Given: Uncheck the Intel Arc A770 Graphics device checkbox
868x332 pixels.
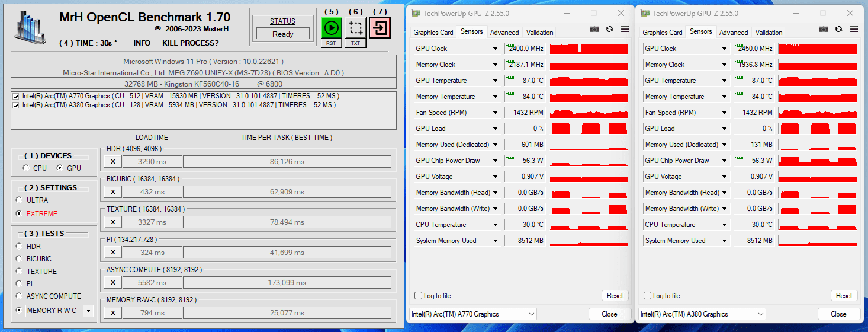Looking at the screenshot, I should [15, 96].
